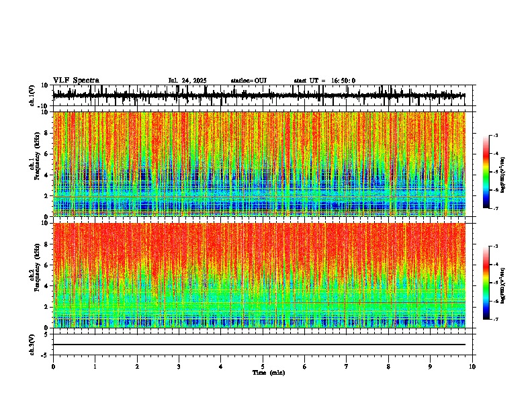Click time axis tick label 0
The image size is (532, 411).
point(53,367)
